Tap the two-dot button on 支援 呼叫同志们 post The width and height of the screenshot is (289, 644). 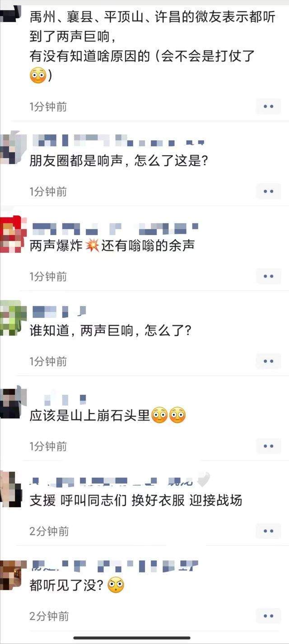(268, 531)
